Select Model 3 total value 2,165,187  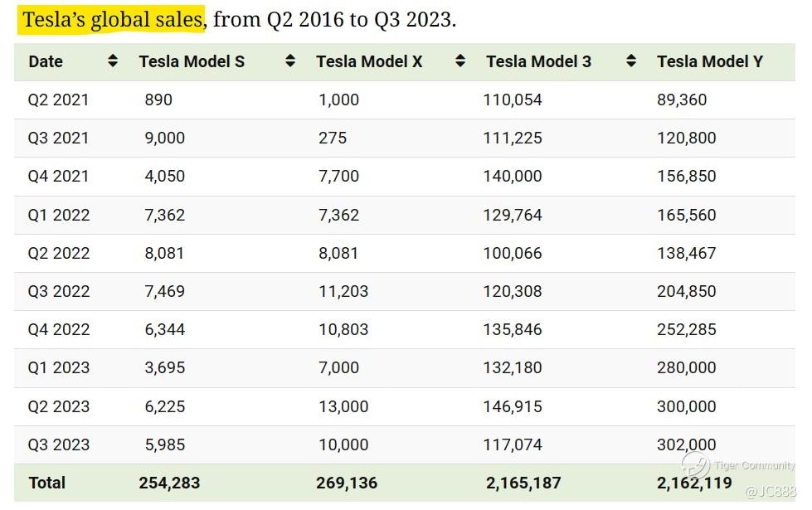coord(523,483)
